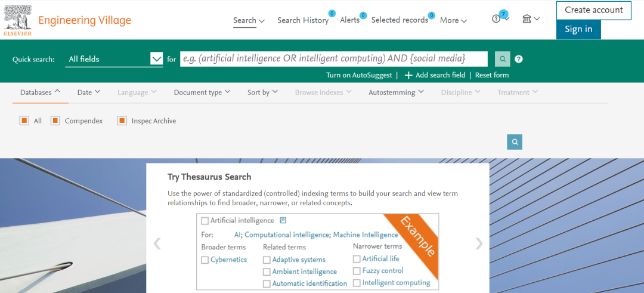Open the All fields dropdown

(x=114, y=59)
